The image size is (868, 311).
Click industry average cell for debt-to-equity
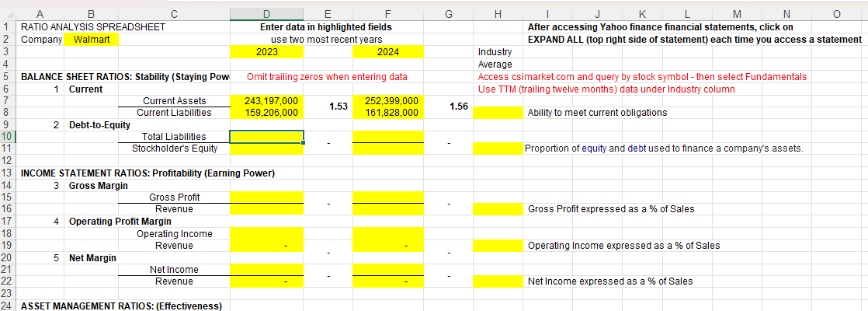click(498, 149)
